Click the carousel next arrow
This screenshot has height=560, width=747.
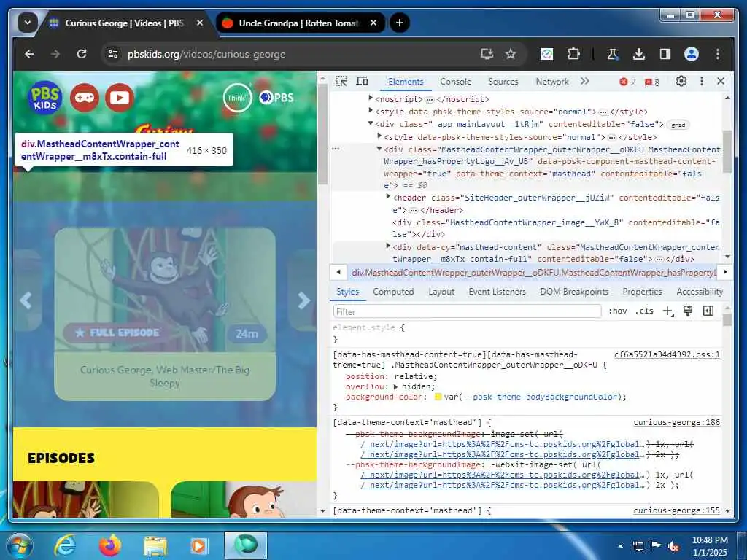click(303, 300)
